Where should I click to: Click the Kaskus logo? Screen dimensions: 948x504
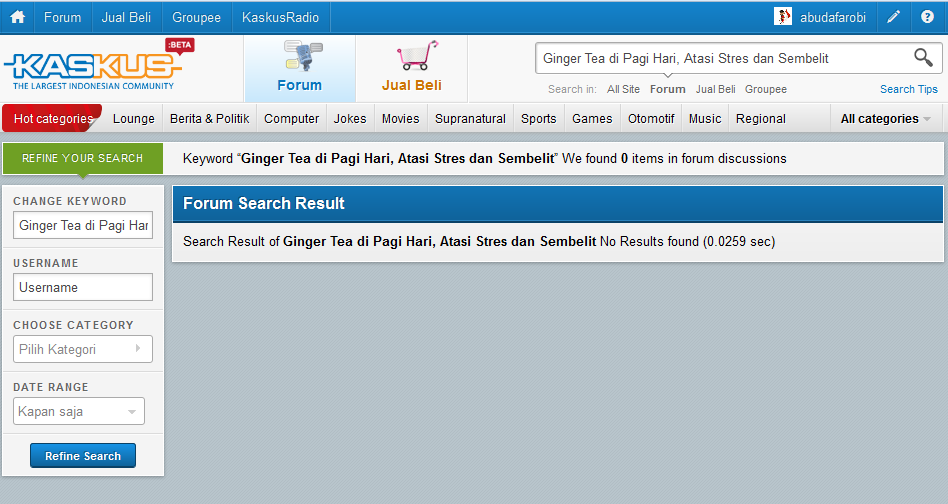pos(97,67)
